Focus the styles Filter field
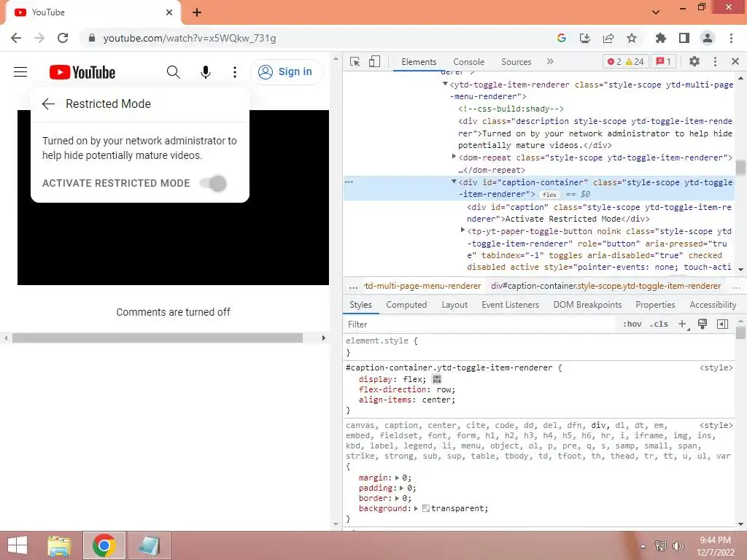Viewport: 747px width, 560px height. (479, 324)
